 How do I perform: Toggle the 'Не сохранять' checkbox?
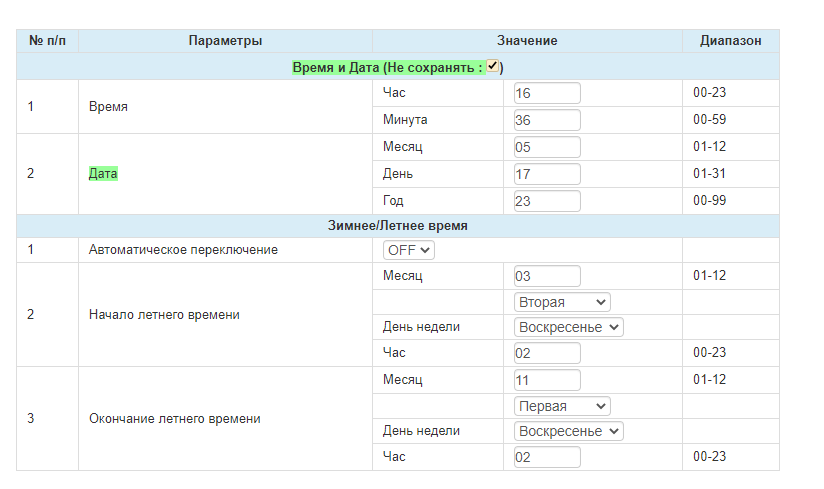tap(493, 66)
